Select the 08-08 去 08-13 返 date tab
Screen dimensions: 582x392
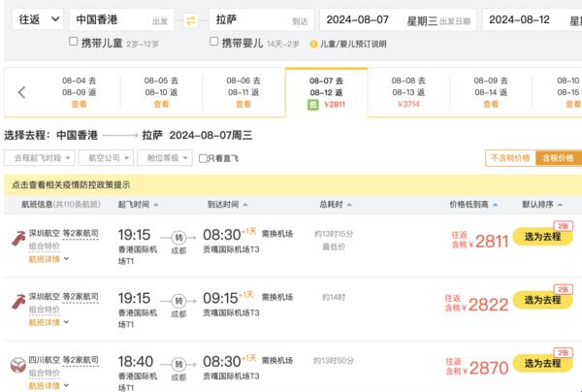point(408,92)
